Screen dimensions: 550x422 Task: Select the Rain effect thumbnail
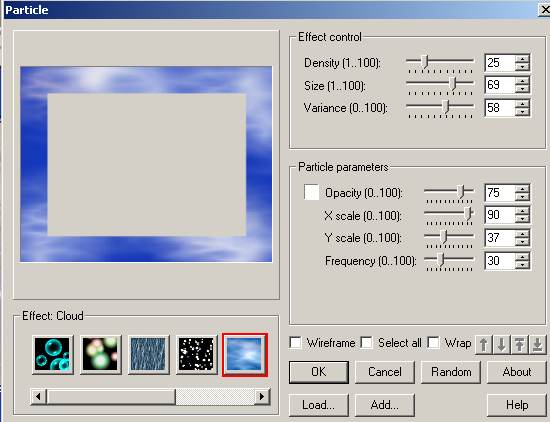[x=148, y=354]
